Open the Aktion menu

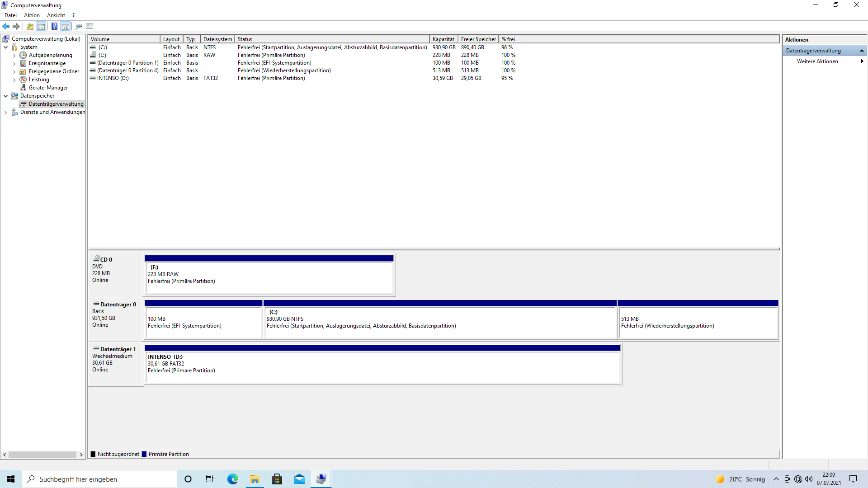click(32, 15)
